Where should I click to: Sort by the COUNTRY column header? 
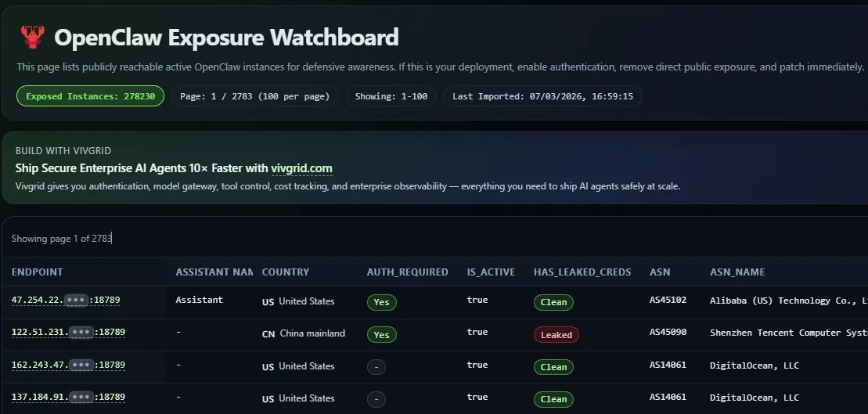click(286, 272)
